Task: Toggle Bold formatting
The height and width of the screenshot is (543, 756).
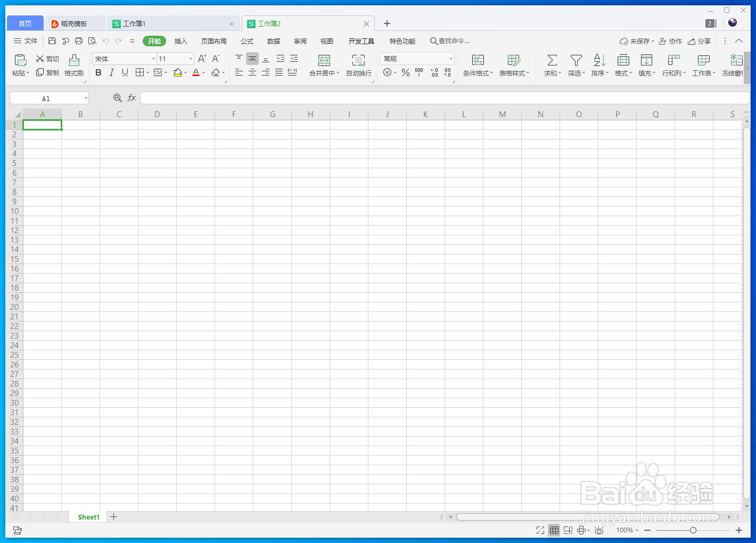Action: click(x=98, y=72)
